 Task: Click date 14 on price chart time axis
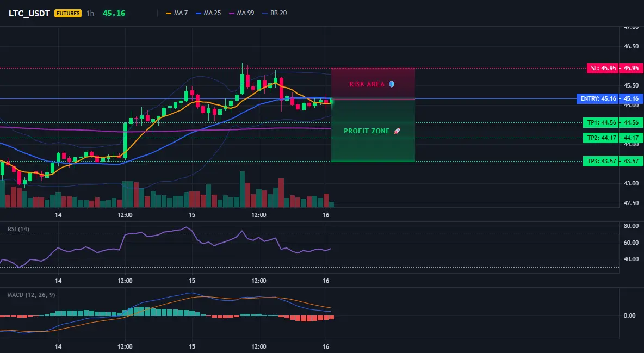click(x=58, y=215)
